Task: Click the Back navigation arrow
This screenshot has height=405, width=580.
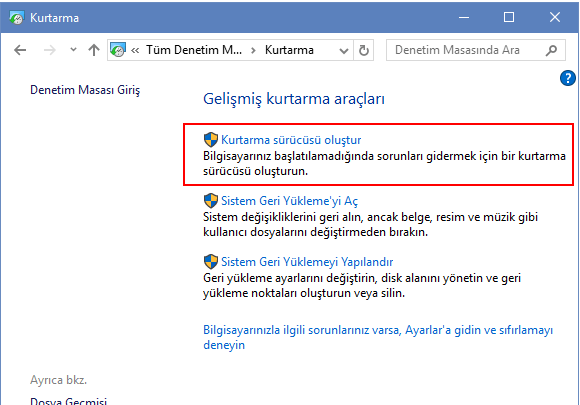Action: tap(20, 50)
